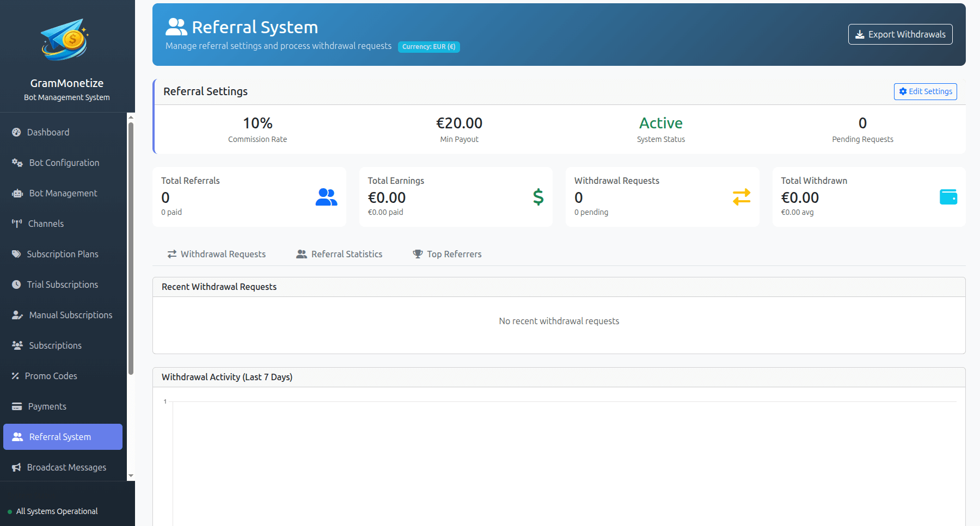Click the dollar icon on Total Earnings card
The image size is (980, 526).
(x=538, y=197)
